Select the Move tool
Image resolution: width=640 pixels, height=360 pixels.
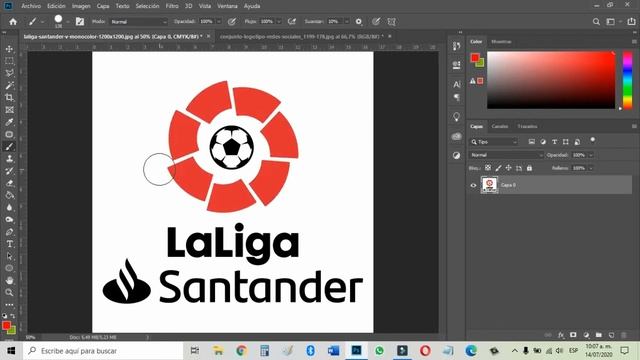coord(9,49)
